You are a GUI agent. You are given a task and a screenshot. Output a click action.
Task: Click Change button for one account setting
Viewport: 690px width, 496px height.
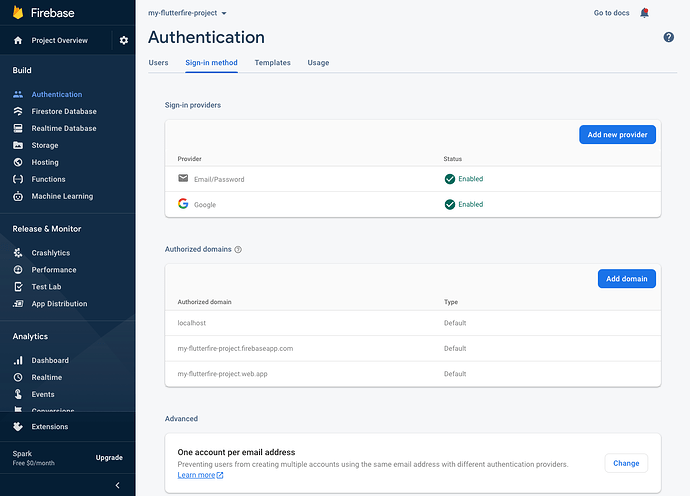[x=626, y=463]
